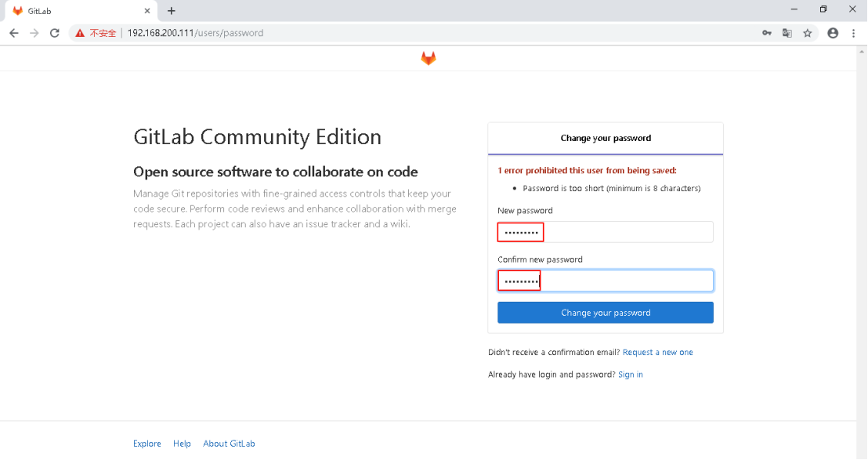Click the Change your password panel heading

[606, 139]
